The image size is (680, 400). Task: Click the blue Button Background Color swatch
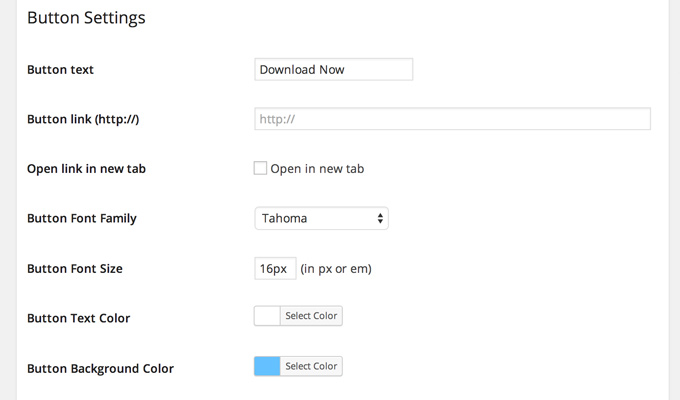click(x=267, y=366)
